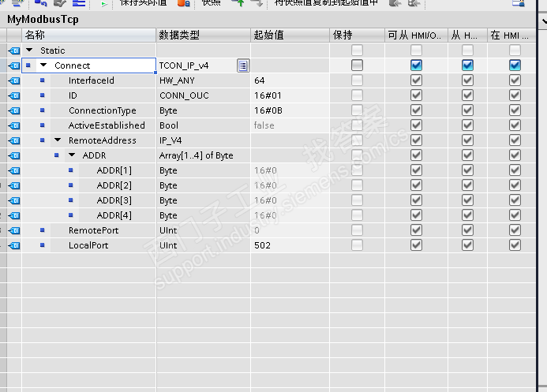The height and width of the screenshot is (392, 547).
Task: Click the tag icon of the ADDR array row
Action: 14,155
